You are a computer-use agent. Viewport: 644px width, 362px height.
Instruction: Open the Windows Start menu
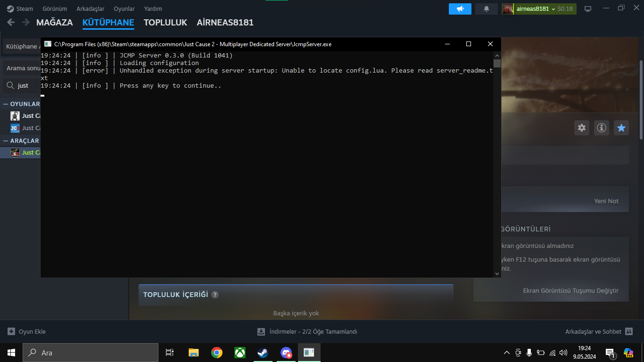pos(11,353)
